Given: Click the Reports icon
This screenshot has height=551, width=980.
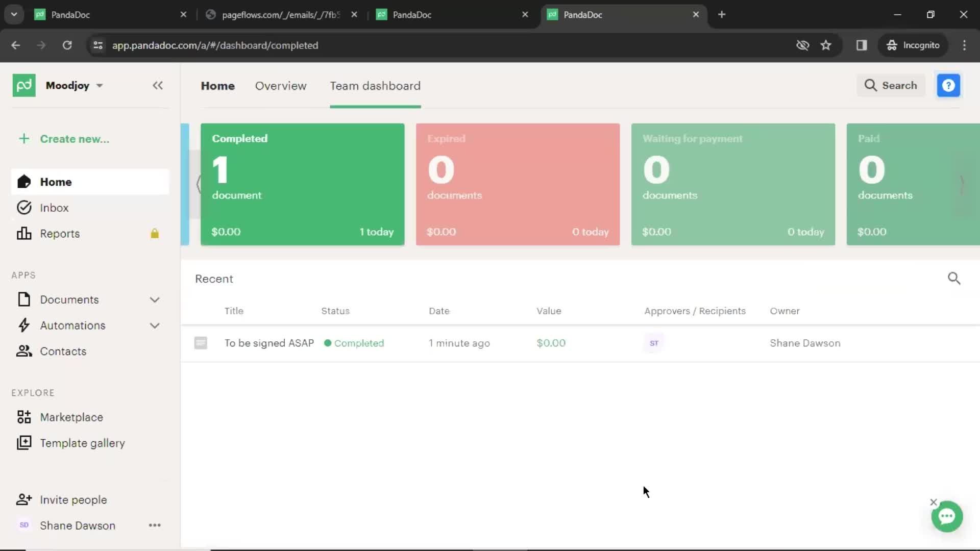Looking at the screenshot, I should point(23,234).
